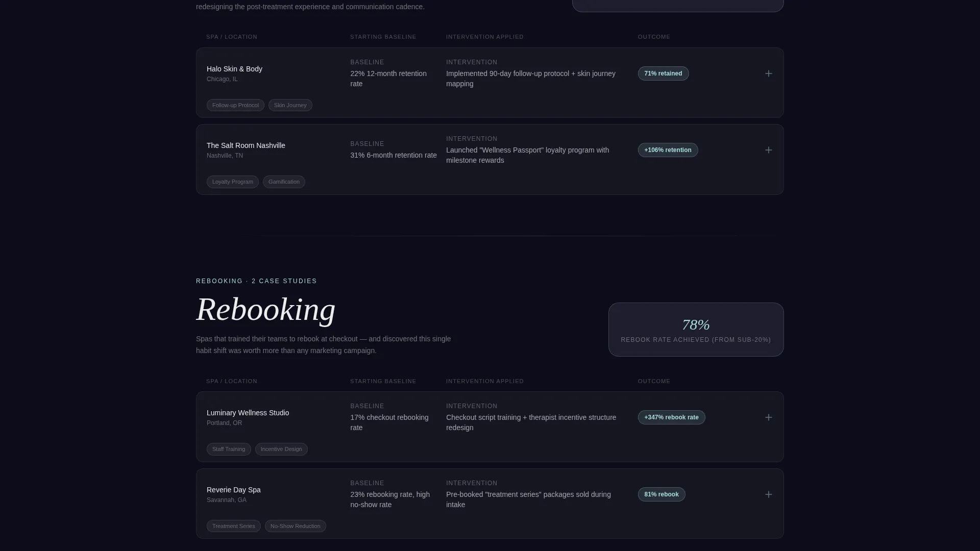Click the Skin Journey tag
The image size is (980, 551).
[x=290, y=105]
